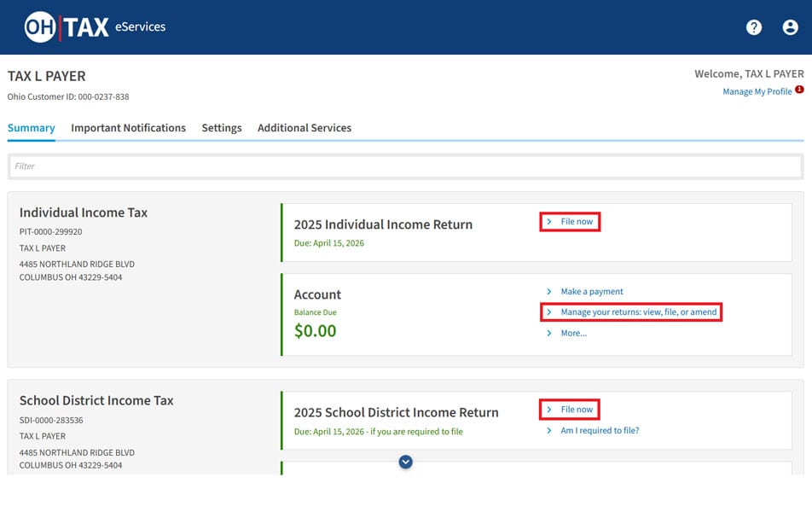This screenshot has height=512, width=812.
Task: Click chevron beside Am I required to file?
Action: coord(549,431)
